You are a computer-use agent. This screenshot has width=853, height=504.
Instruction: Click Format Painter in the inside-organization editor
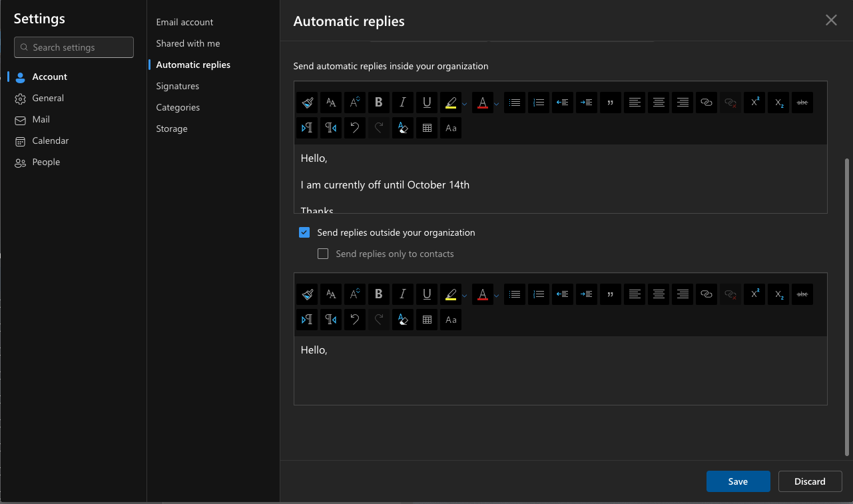coord(307,103)
